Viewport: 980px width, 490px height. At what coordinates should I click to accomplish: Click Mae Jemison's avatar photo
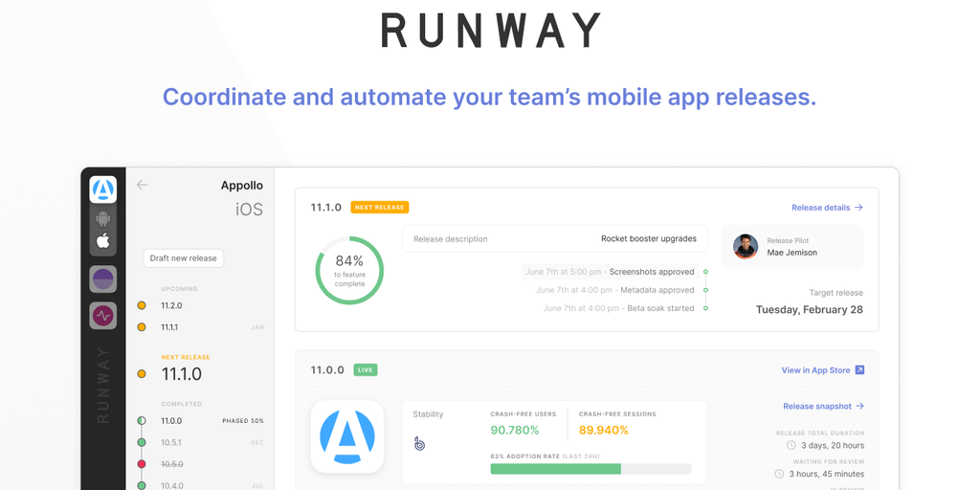click(x=746, y=246)
